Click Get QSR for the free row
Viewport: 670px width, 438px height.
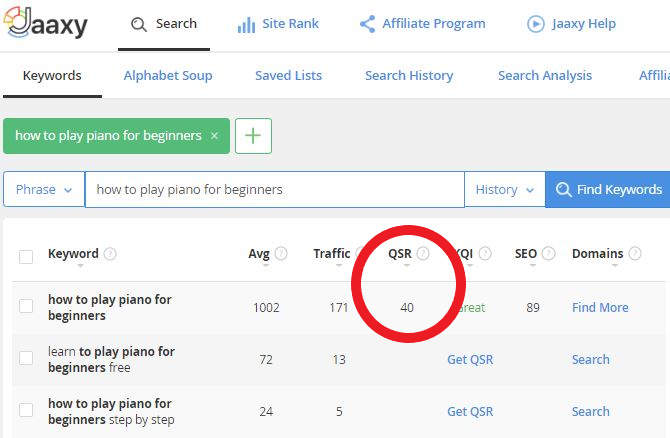pos(470,359)
